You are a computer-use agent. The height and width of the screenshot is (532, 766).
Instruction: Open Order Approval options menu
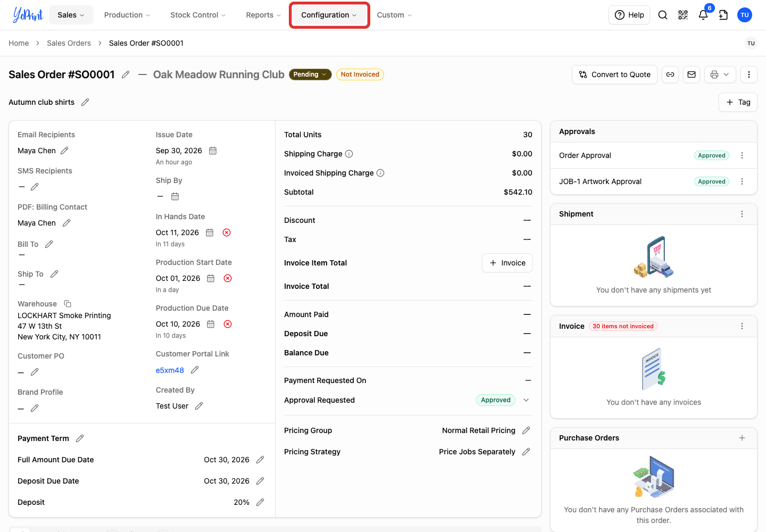[x=742, y=155]
